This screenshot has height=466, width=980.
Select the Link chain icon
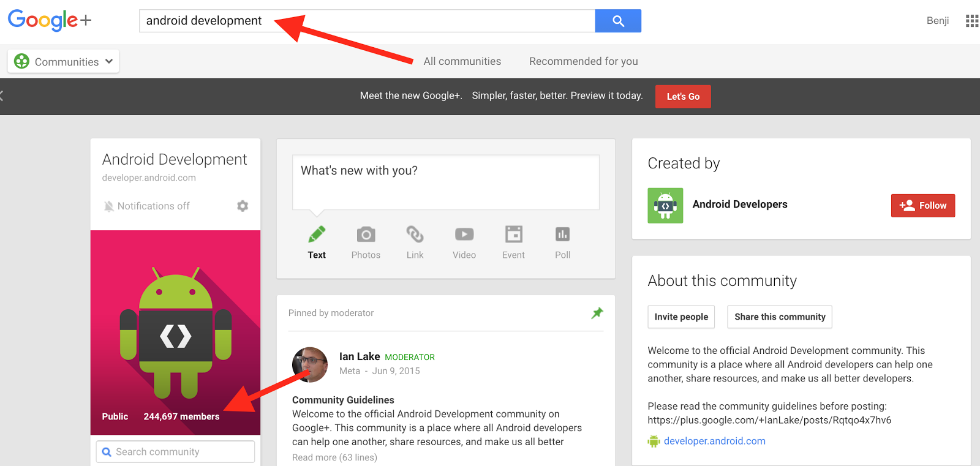click(415, 234)
